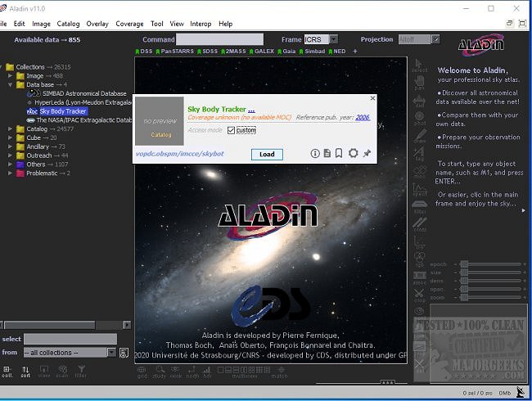This screenshot has width=532, height=401.
Task: Open the rgb tool icon
Action: click(x=419, y=260)
